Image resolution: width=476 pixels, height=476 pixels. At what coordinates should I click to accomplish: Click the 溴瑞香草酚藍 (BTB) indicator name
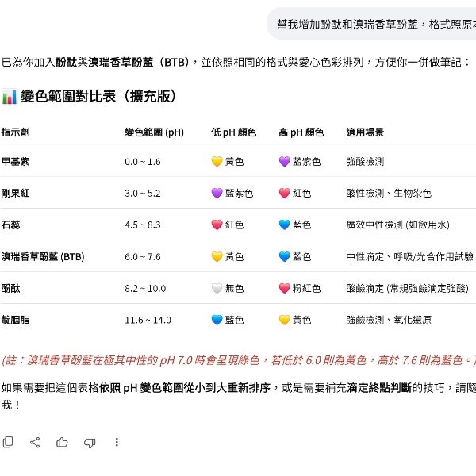[x=43, y=256]
